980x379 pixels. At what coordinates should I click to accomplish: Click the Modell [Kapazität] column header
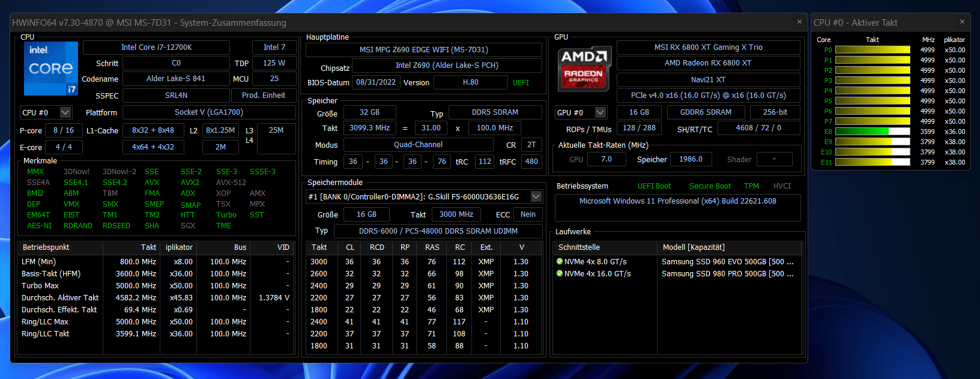pos(694,247)
